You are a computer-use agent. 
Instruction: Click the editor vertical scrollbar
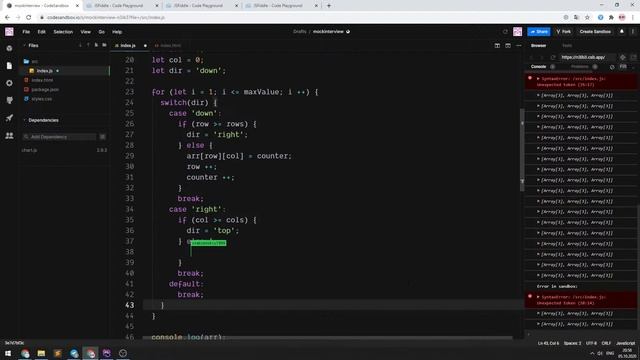click(522, 150)
